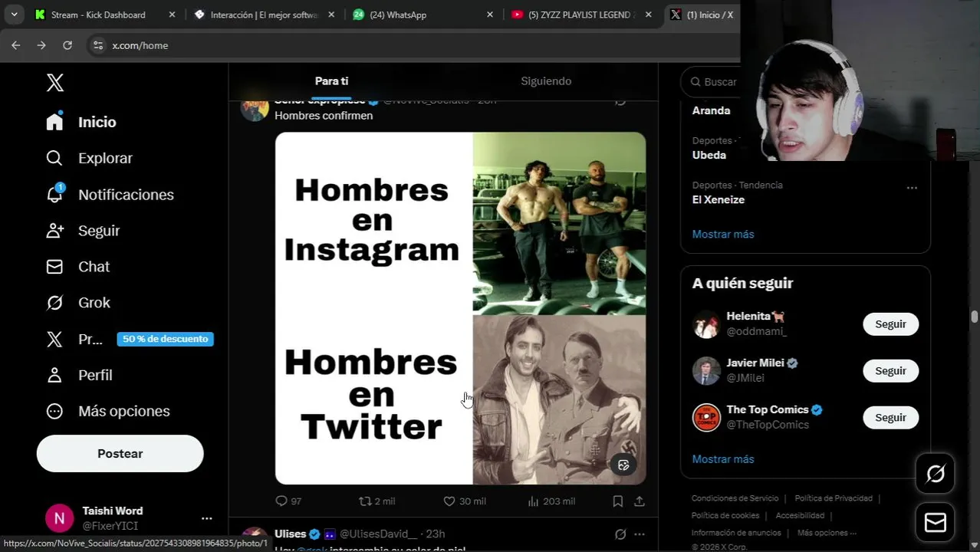Click the Aranda trend

coord(711,110)
